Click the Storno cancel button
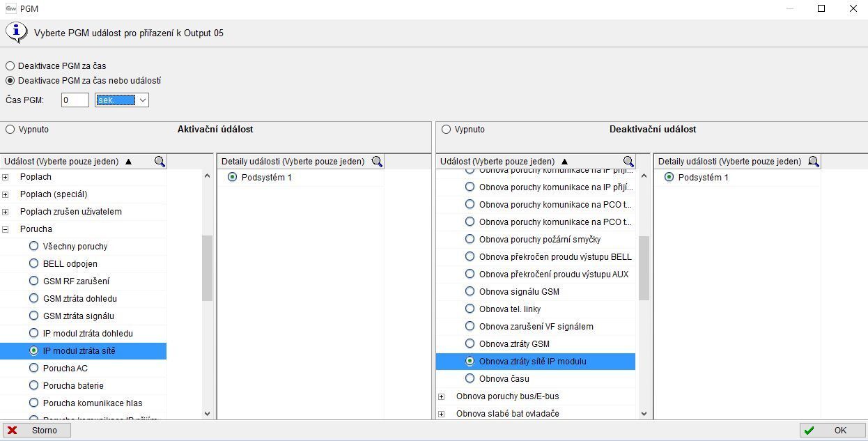Screen dimensions: 868x441 tap(36, 431)
